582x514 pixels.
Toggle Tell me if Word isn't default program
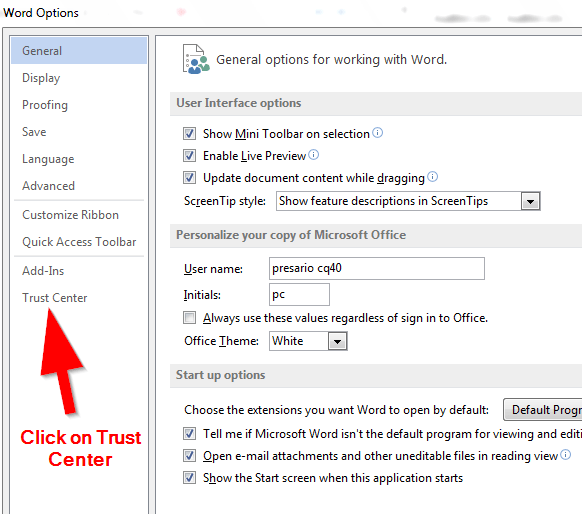coord(189,433)
